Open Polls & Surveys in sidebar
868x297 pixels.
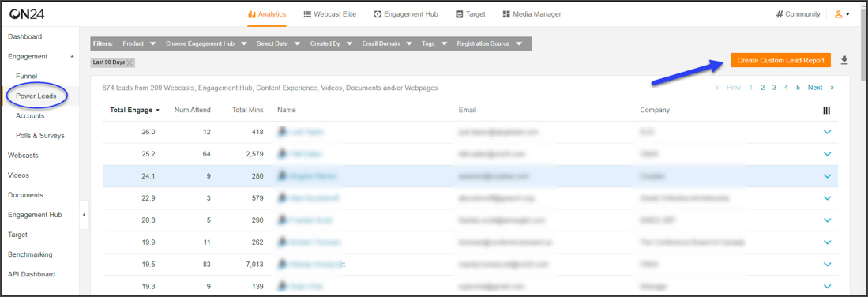coord(39,136)
